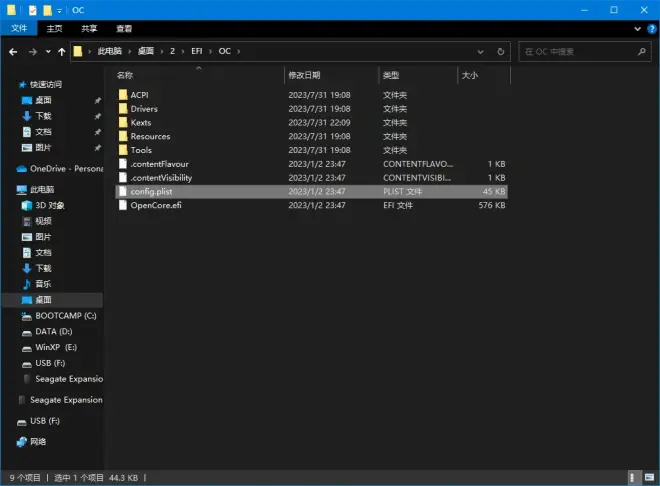Select the config.plist file

pyautogui.click(x=311, y=191)
